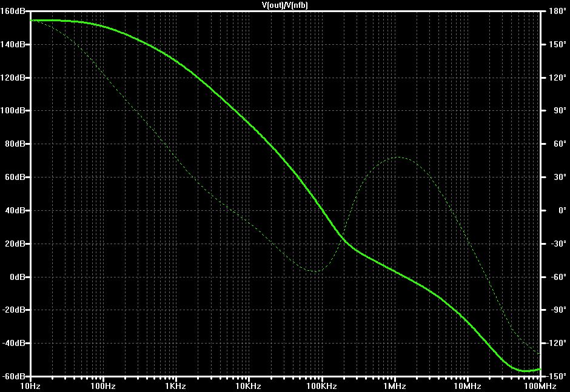Click solid gain curve where it crosses 0dB
This screenshot has width=570, height=392.
pyautogui.click(x=404, y=277)
